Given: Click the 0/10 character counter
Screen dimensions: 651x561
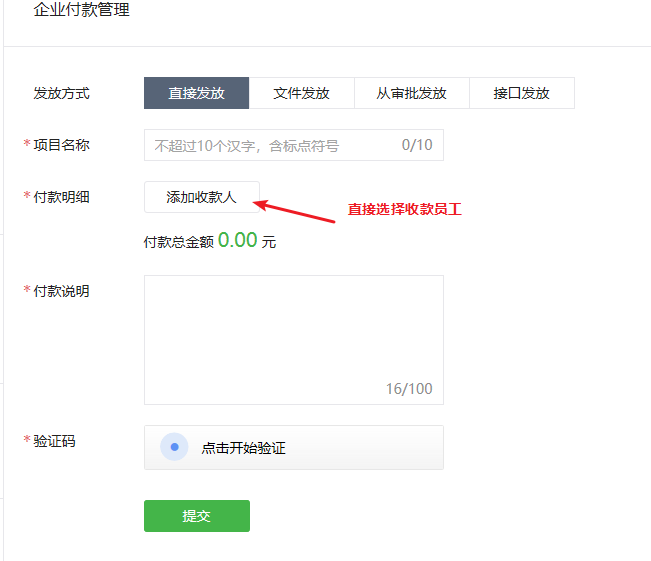Looking at the screenshot, I should [x=417, y=145].
